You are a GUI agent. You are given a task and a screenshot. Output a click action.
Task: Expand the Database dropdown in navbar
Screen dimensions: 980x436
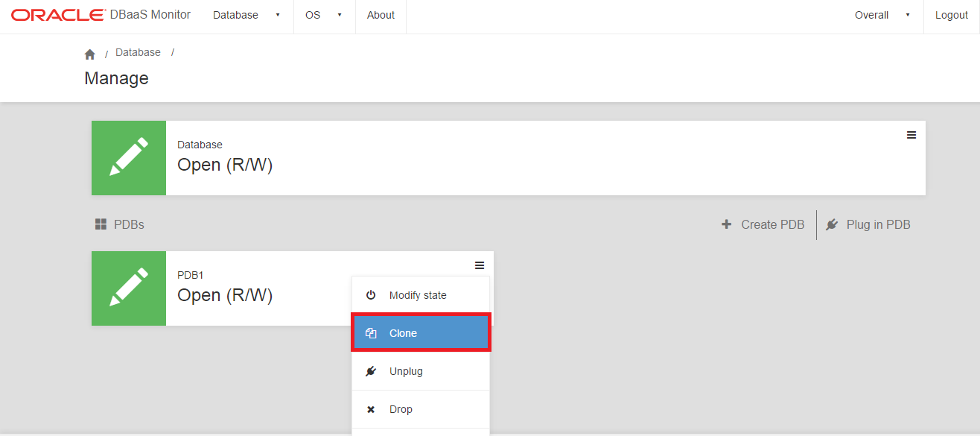(246, 15)
